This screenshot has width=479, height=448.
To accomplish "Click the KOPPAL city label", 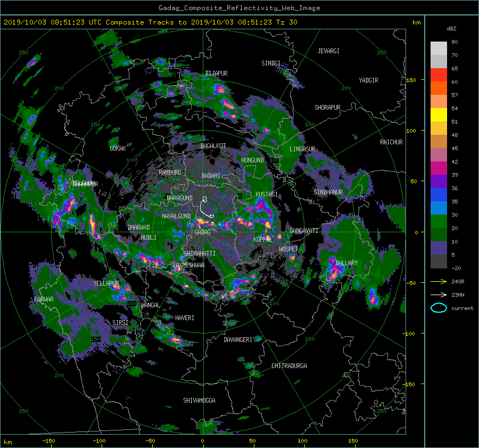I will tap(263, 239).
